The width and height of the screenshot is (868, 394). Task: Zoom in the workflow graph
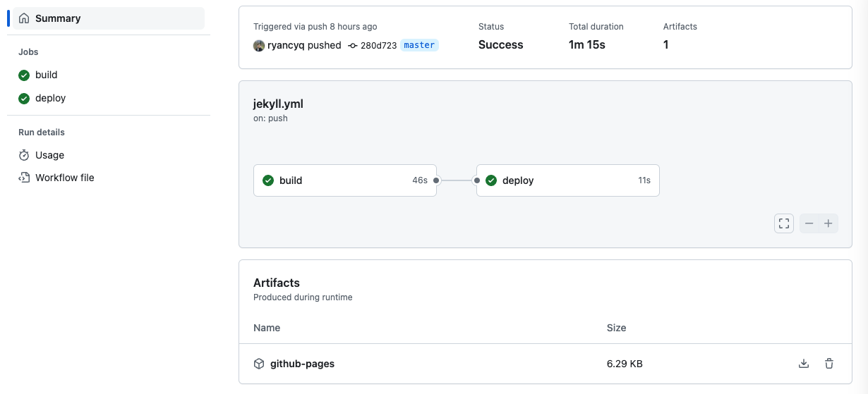828,223
